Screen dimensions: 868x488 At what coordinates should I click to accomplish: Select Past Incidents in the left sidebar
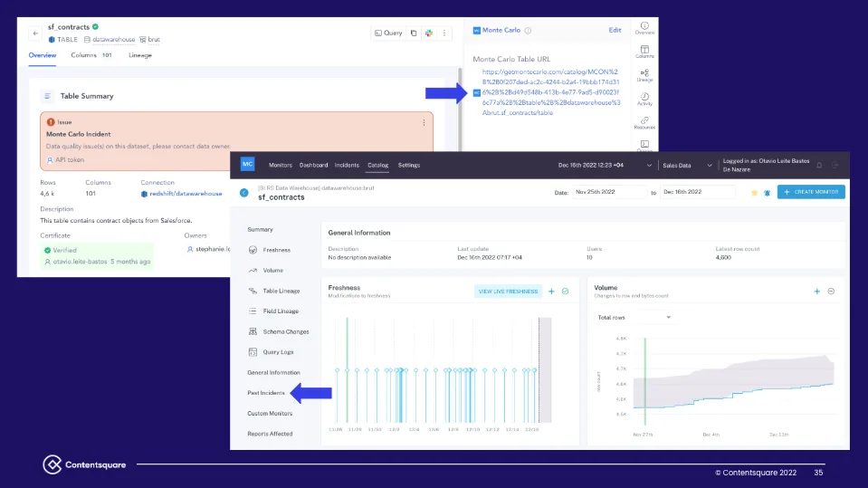266,393
